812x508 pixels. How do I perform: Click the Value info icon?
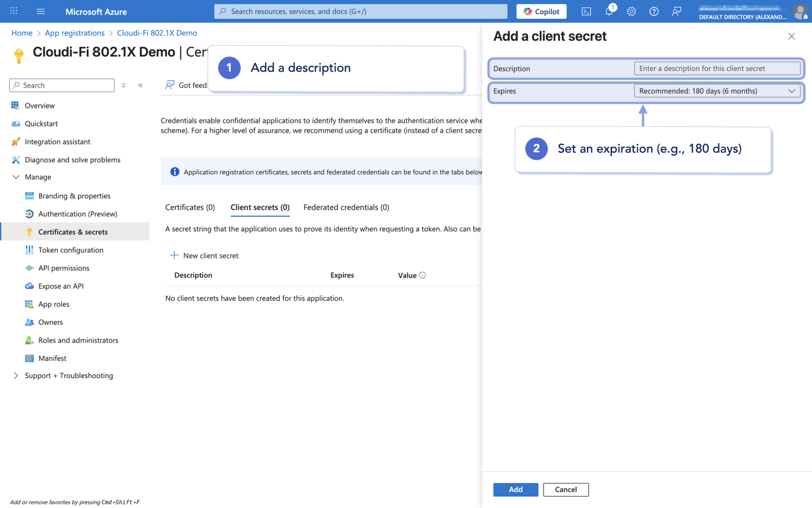(x=422, y=275)
